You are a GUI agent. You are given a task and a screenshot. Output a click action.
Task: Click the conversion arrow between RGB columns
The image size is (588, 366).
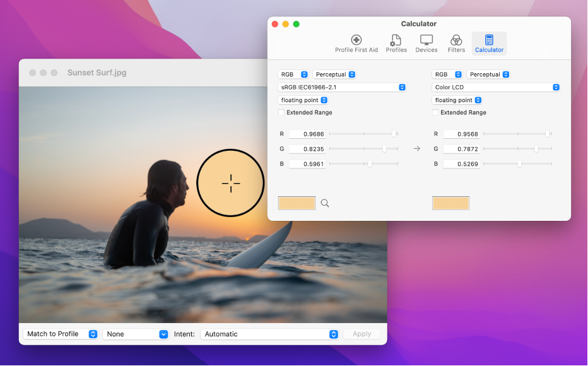click(x=416, y=149)
